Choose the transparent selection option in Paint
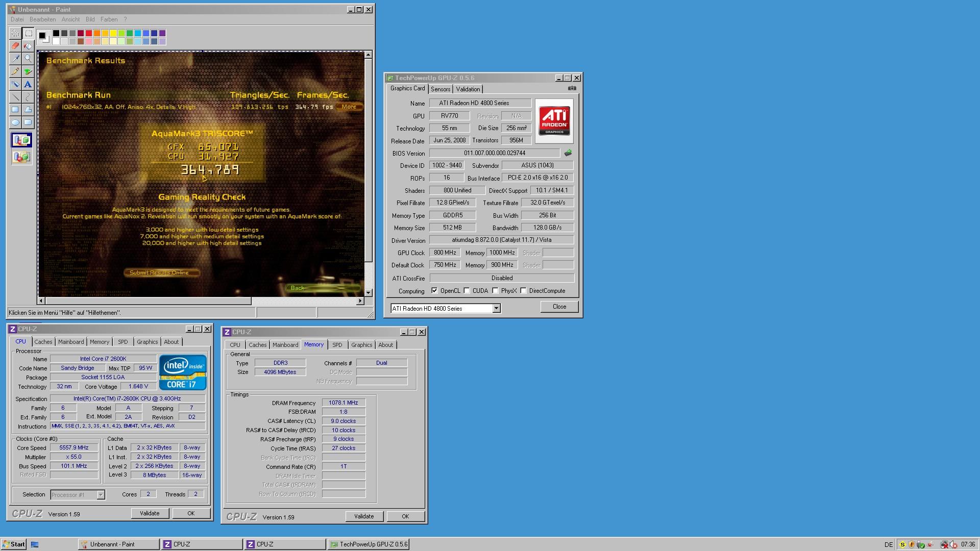Viewport: 980px width, 551px height. click(21, 157)
